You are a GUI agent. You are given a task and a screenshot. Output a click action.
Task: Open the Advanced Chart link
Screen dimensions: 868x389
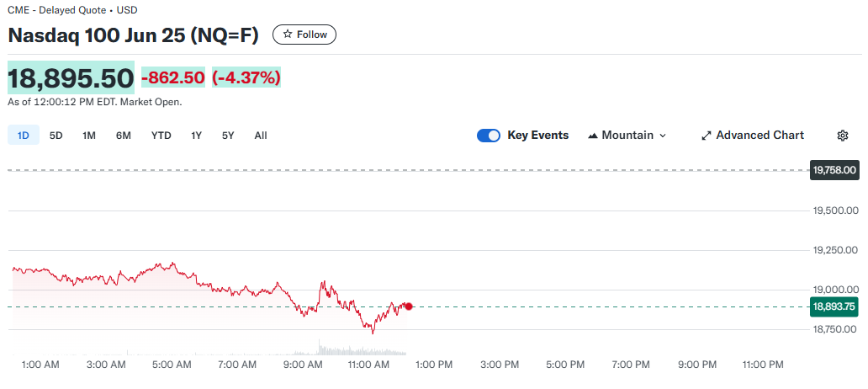pyautogui.click(x=753, y=136)
